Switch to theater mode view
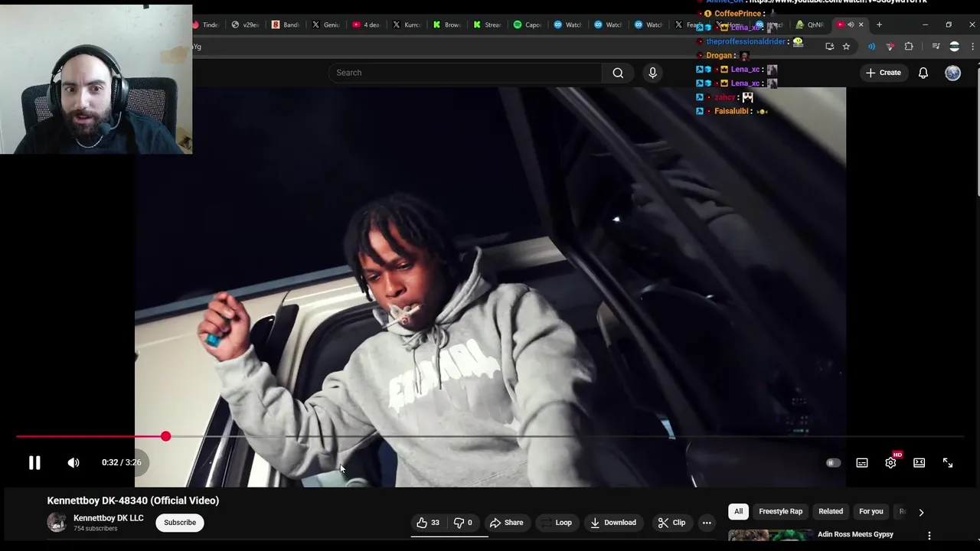 point(919,462)
